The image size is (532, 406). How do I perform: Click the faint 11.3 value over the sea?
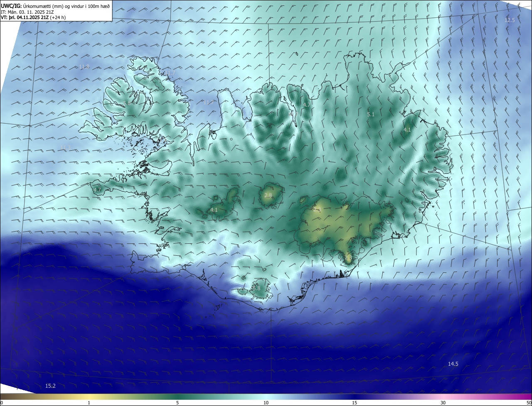click(x=66, y=147)
